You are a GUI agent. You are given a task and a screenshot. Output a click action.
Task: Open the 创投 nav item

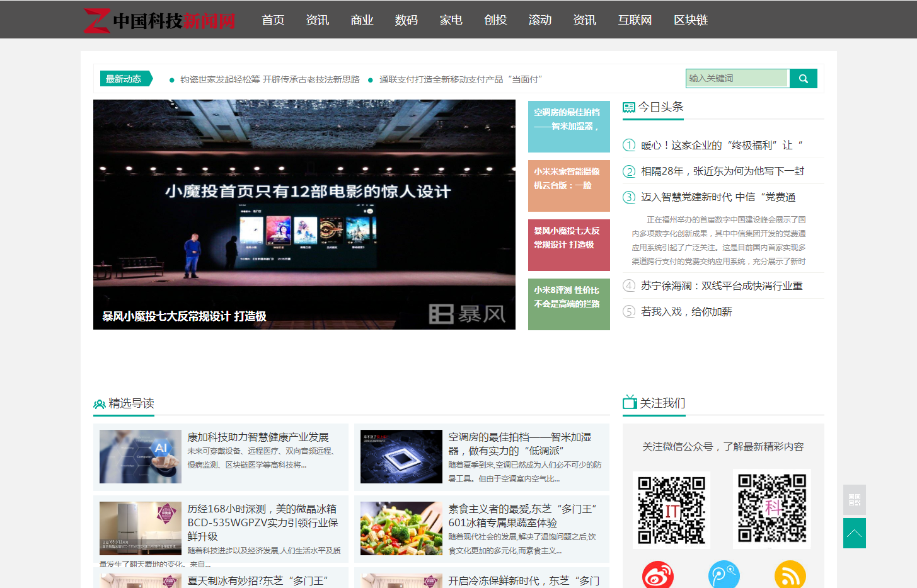pyautogui.click(x=496, y=20)
